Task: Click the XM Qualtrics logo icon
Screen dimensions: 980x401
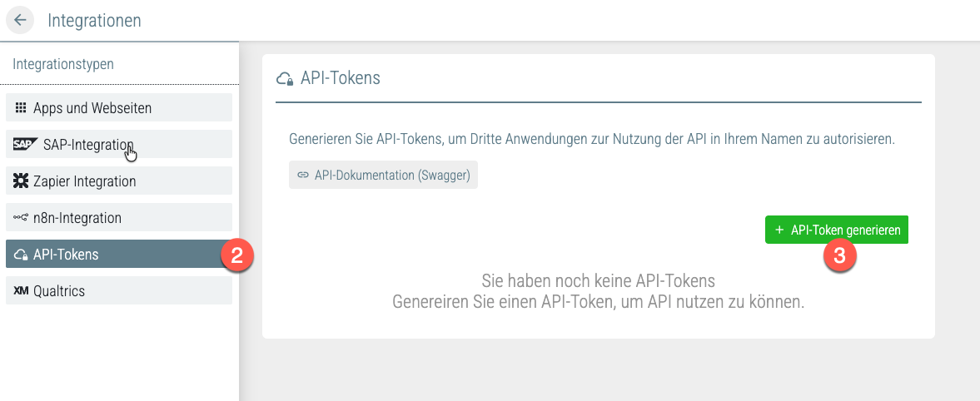Action: 21,291
